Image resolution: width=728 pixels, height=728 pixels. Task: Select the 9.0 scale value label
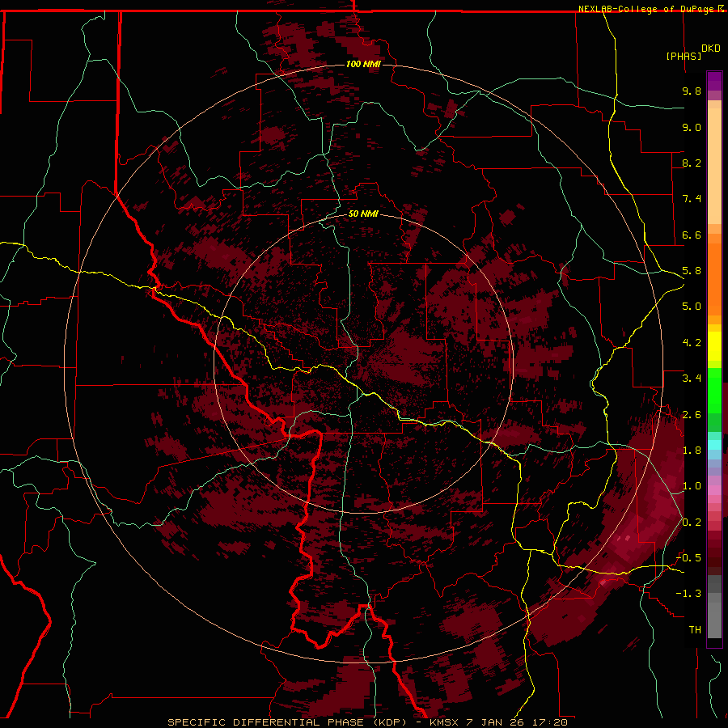point(692,127)
